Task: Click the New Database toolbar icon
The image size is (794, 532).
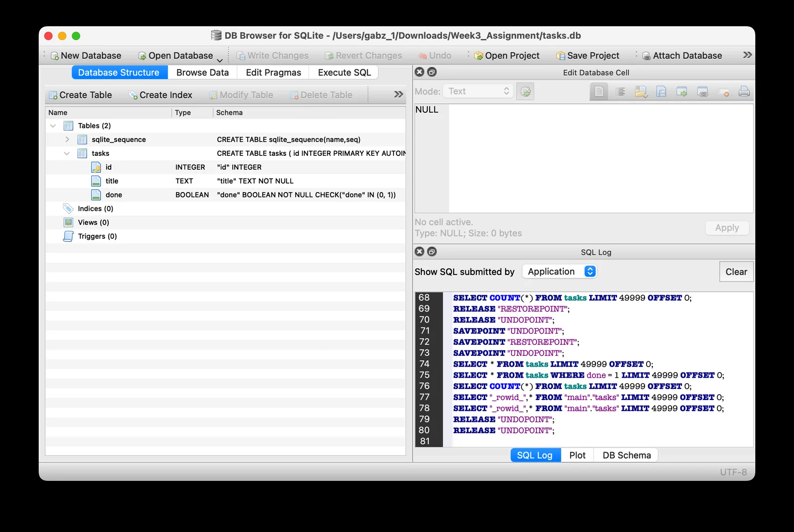Action: (85, 56)
